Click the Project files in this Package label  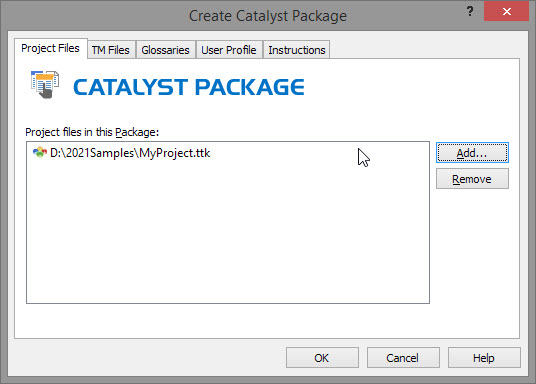click(x=92, y=132)
